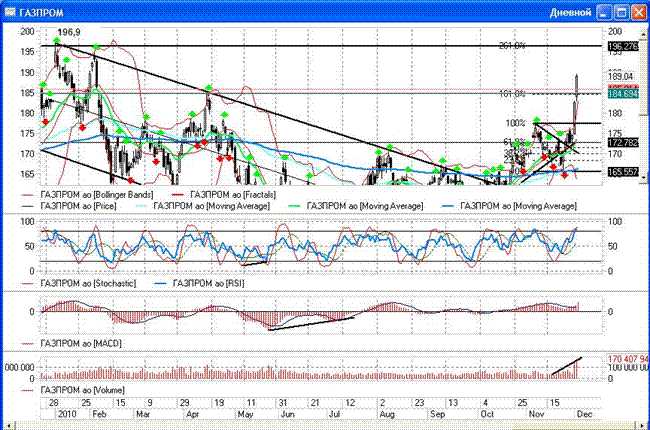Click the ГАЗПРОМ window title icon

[10, 12]
